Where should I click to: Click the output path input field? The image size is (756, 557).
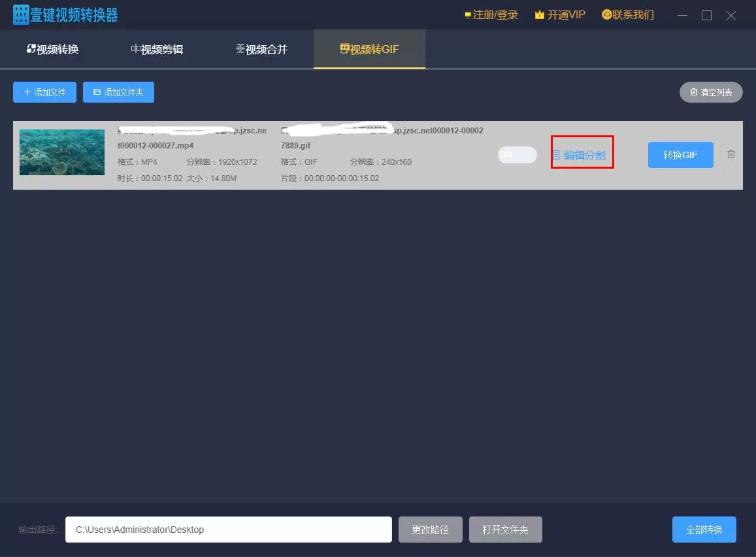click(x=229, y=530)
